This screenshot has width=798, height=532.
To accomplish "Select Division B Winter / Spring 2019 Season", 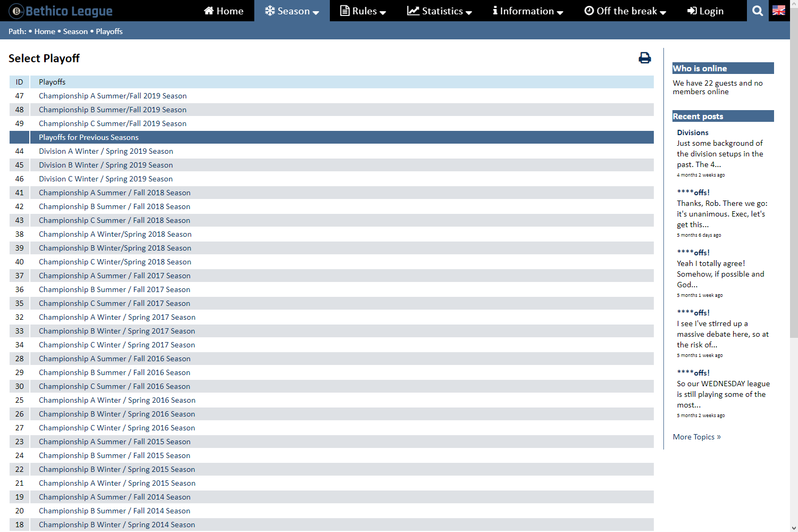I will [x=105, y=165].
